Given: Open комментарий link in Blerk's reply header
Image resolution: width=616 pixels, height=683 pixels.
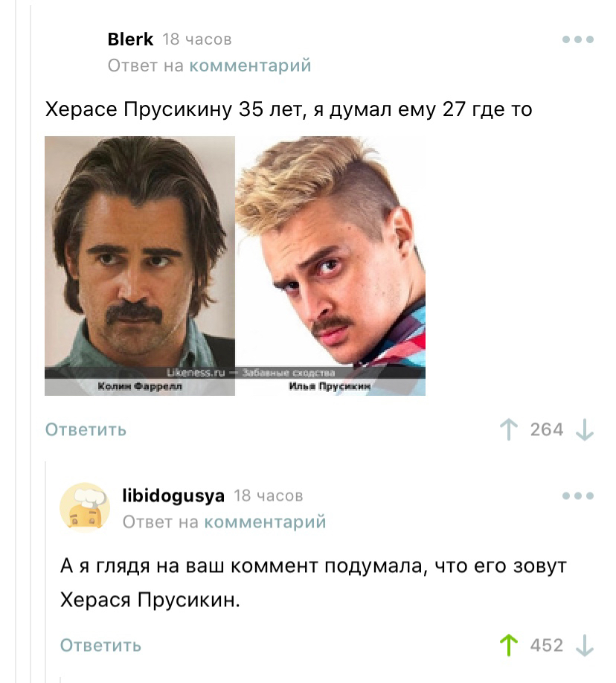Looking at the screenshot, I should tap(250, 65).
